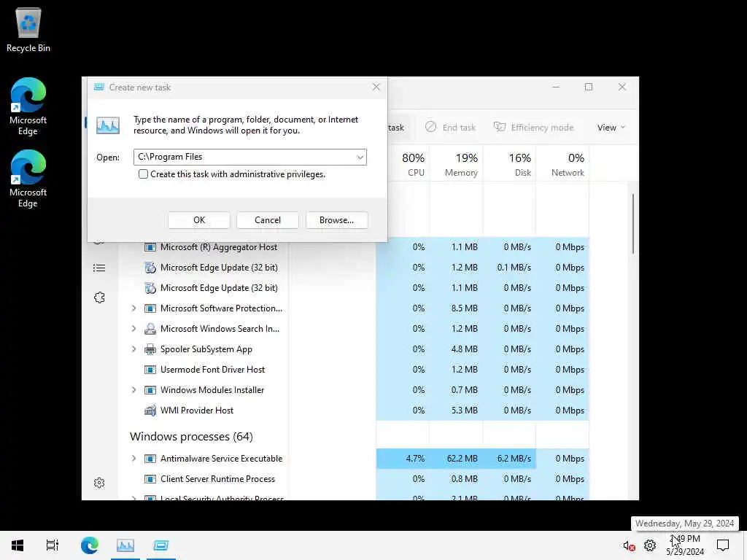
Task: Click the WMI Provider Host icon
Action: pos(150,411)
